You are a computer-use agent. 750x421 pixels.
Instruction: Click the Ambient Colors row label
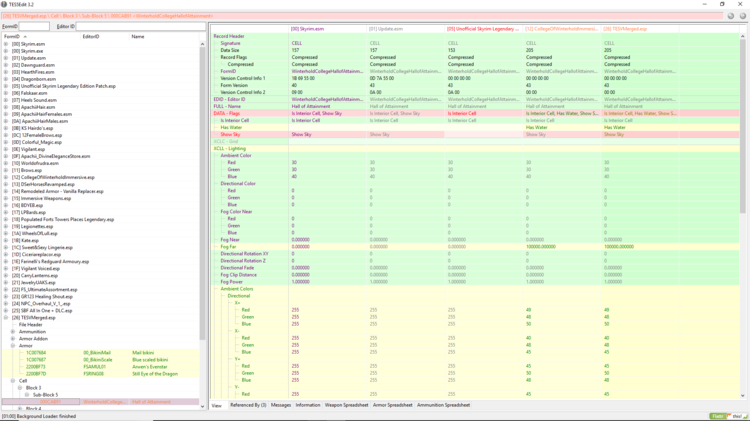(237, 289)
